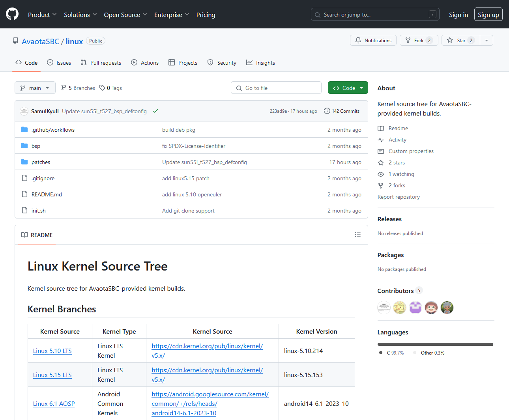The image size is (509, 420).
Task: Star the repository
Action: [461, 40]
